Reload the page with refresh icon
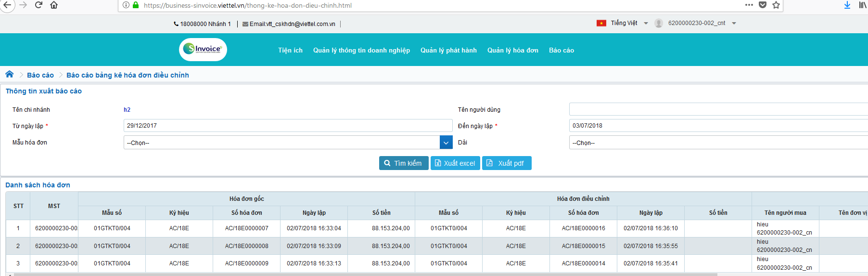868x276 pixels. pos(38,5)
